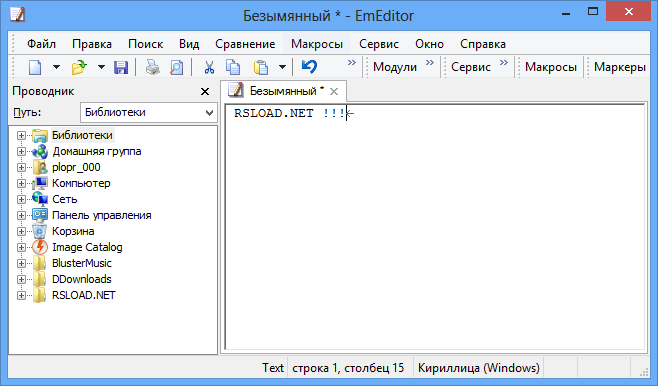This screenshot has height=386, width=658.
Task: Click the Open folder toolbar icon
Action: (79, 67)
